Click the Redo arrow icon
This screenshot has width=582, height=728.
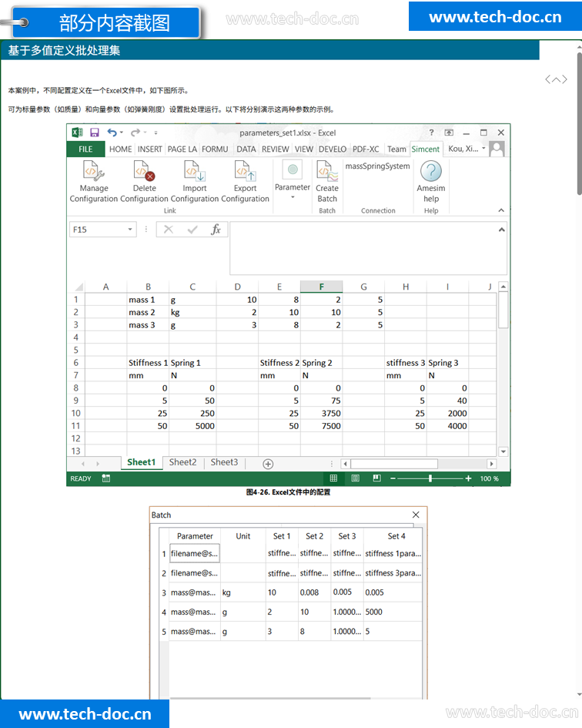(135, 133)
